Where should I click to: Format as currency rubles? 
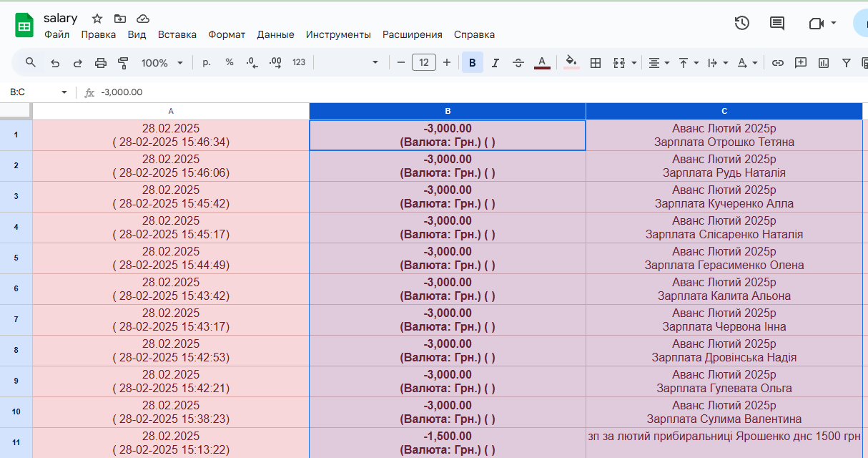(x=207, y=62)
